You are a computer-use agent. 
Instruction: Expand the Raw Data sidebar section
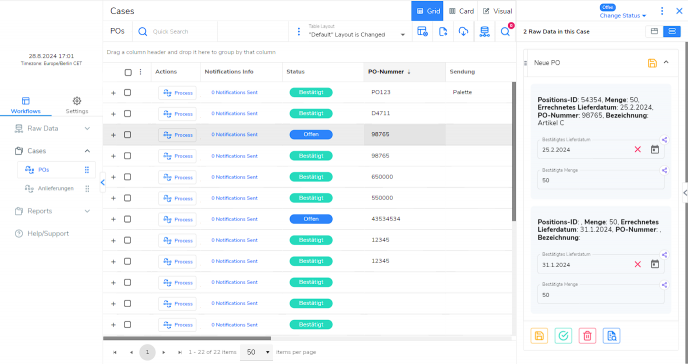[52, 128]
